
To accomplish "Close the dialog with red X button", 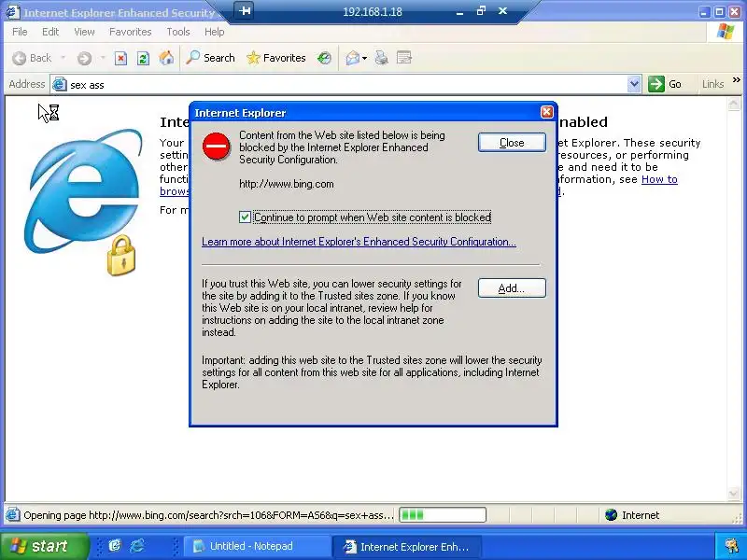I will tap(546, 112).
